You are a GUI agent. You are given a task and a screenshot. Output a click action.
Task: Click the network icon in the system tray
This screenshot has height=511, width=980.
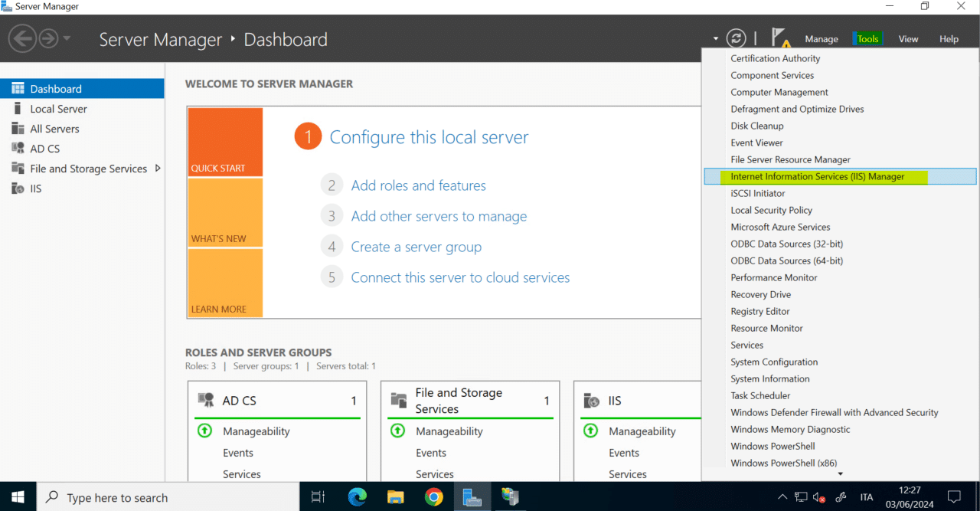(801, 497)
